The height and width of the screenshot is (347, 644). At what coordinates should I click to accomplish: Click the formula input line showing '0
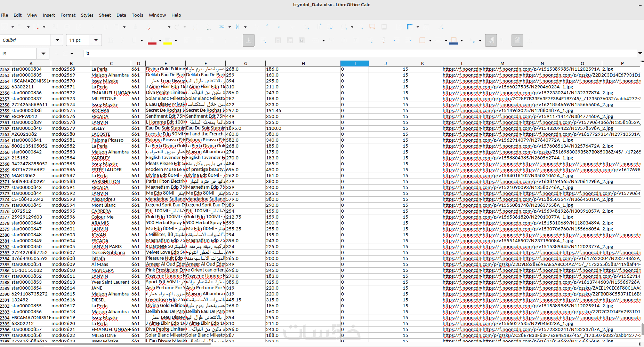tap(360, 53)
